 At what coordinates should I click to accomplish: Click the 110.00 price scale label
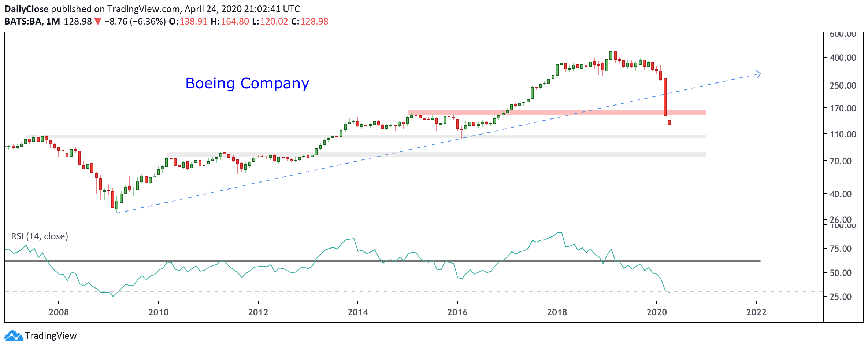pos(843,135)
